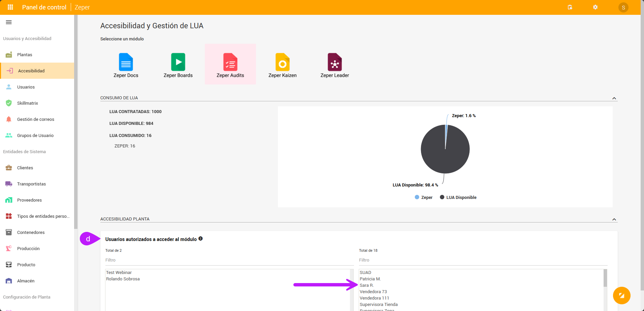The width and height of the screenshot is (644, 311).
Task: Click the Zeper breadcrumb in header
Action: [x=82, y=7]
